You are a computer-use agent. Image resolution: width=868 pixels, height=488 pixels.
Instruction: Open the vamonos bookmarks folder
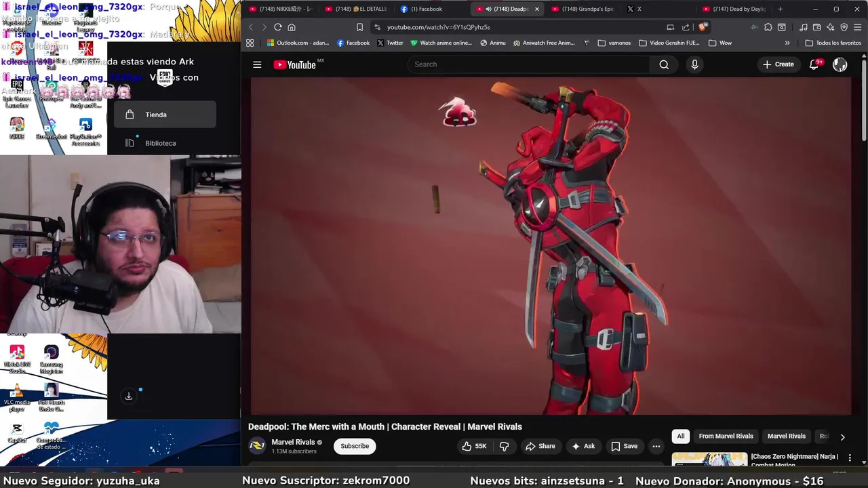click(614, 43)
